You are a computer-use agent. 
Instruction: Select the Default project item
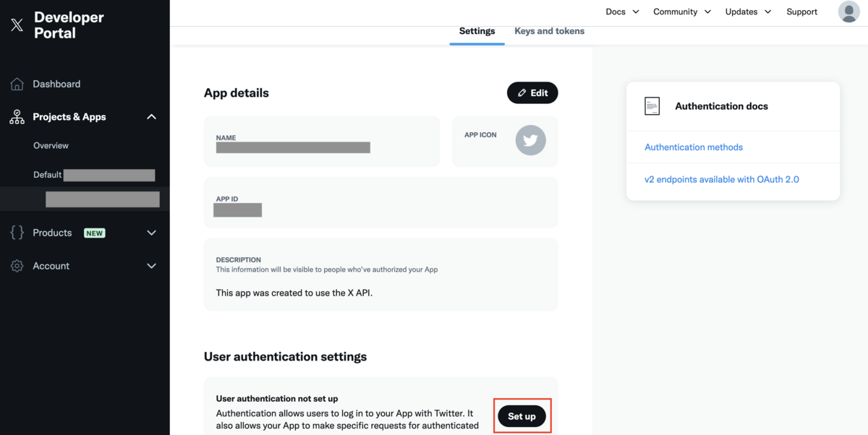pyautogui.click(x=94, y=175)
